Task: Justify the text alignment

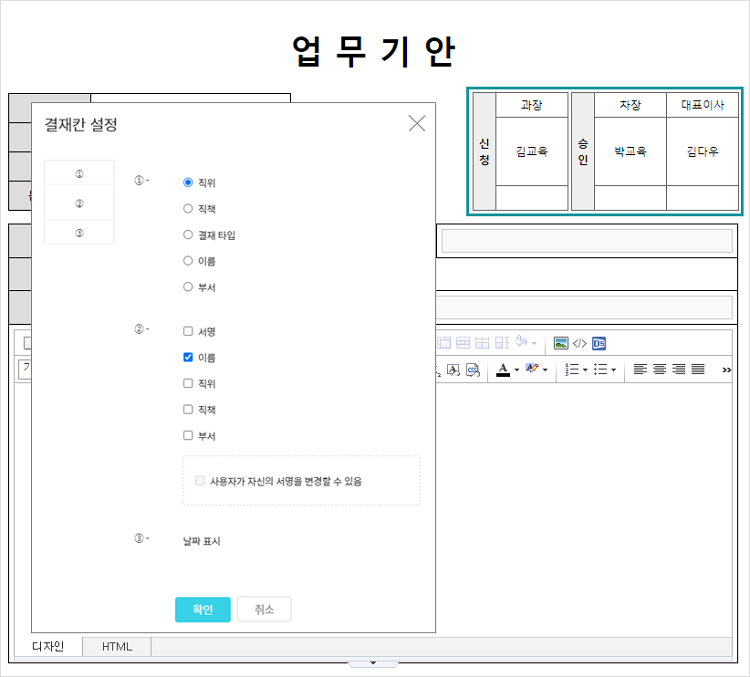Action: click(x=698, y=369)
